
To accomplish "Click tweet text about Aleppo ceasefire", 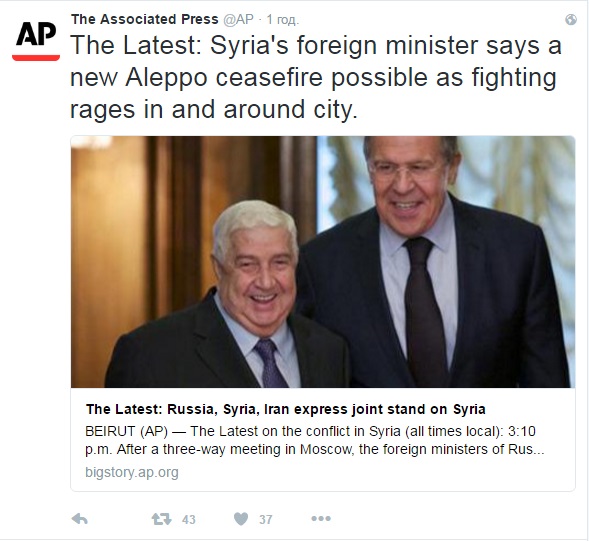I will point(316,77).
